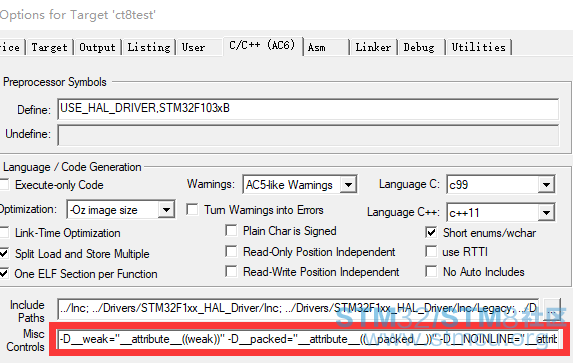Click the c++11 language combo box
573x363 pixels.
pos(501,212)
